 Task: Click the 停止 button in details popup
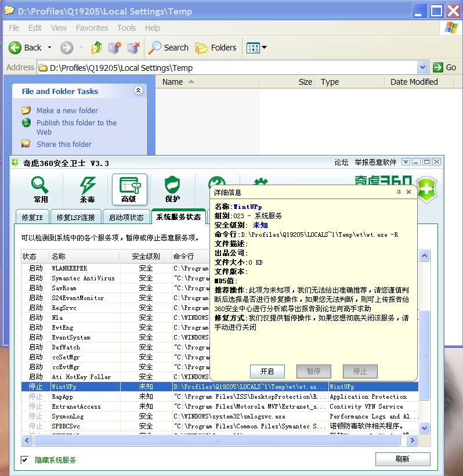360,372
